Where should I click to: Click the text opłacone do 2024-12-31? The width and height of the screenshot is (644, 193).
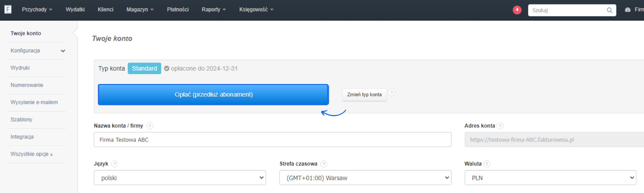coord(204,69)
